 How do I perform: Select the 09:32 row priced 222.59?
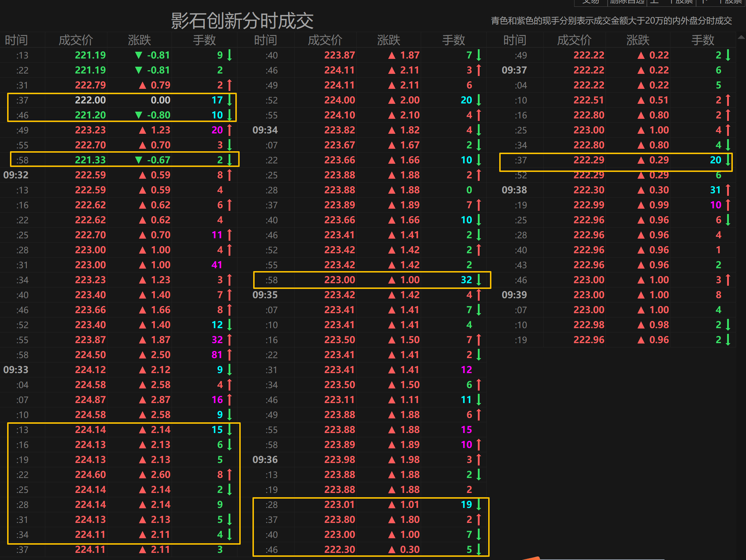(x=90, y=175)
